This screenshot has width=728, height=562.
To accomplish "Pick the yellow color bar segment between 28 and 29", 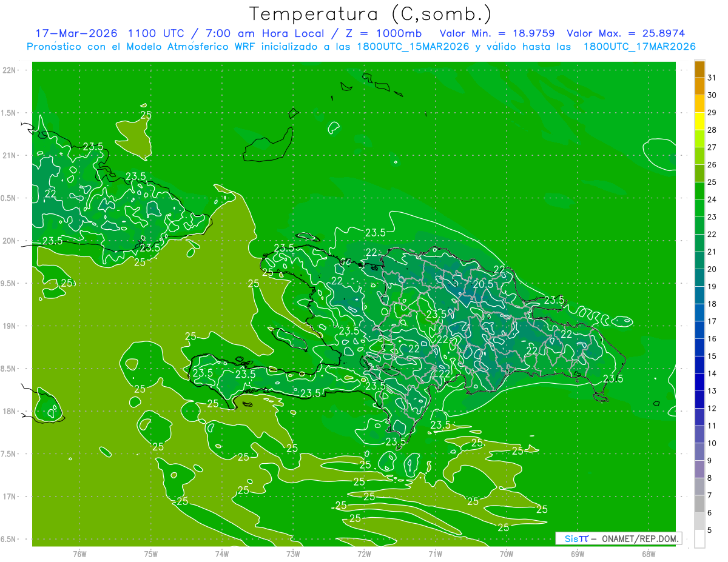I will click(699, 121).
